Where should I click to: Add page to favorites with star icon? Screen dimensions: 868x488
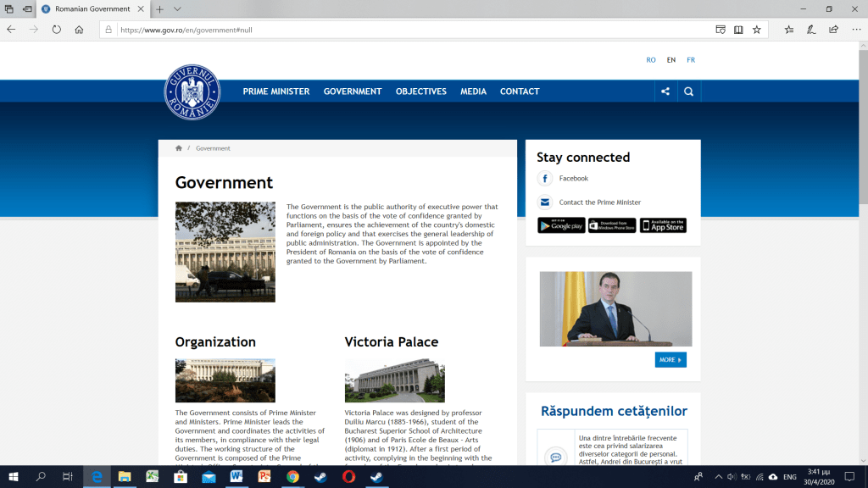tap(756, 29)
